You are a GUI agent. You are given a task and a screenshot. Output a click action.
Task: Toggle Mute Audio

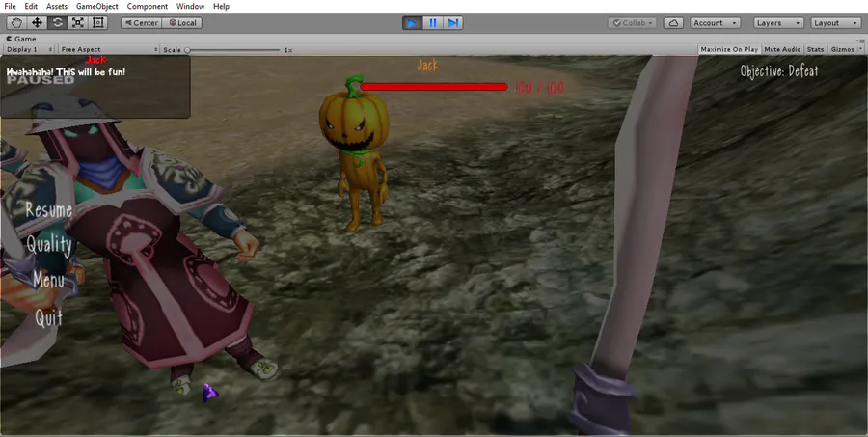782,49
